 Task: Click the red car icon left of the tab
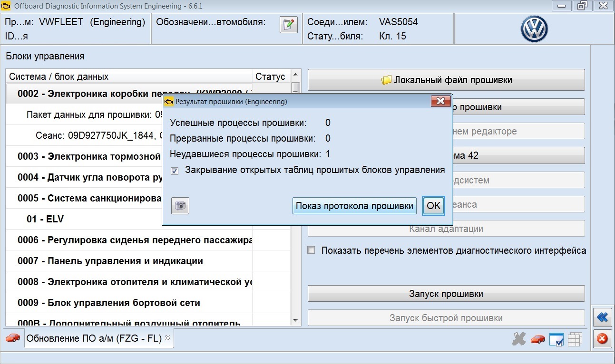pyautogui.click(x=13, y=338)
